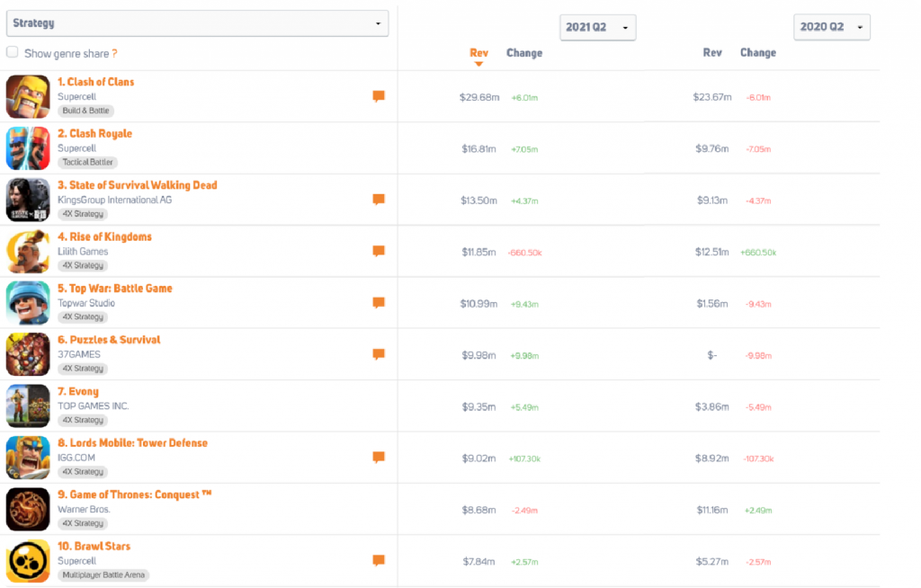Open the comment icon for State of Survival
Screen dimensions: 921x588
point(379,200)
